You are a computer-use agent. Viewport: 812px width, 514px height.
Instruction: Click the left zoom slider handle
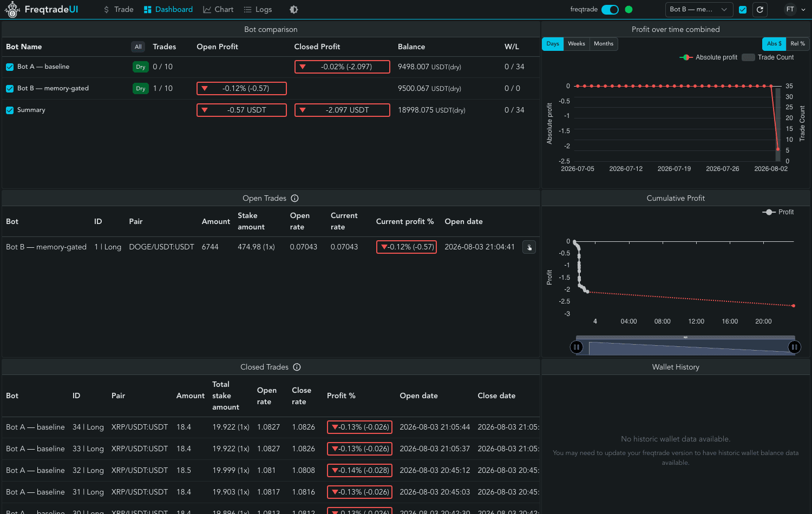(577, 347)
